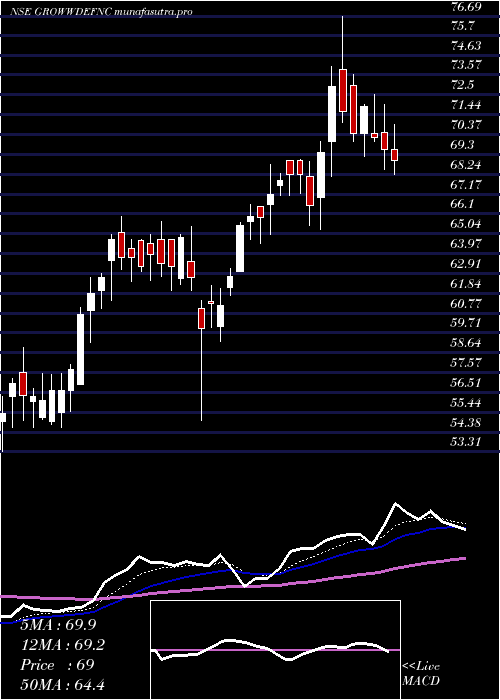Click the 76.69 price axis label

click(467, 7)
